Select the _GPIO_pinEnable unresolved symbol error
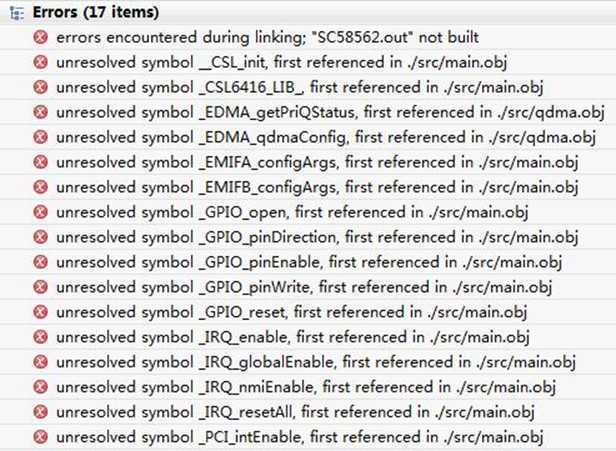Image resolution: width=616 pixels, height=451 pixels. coord(309,262)
